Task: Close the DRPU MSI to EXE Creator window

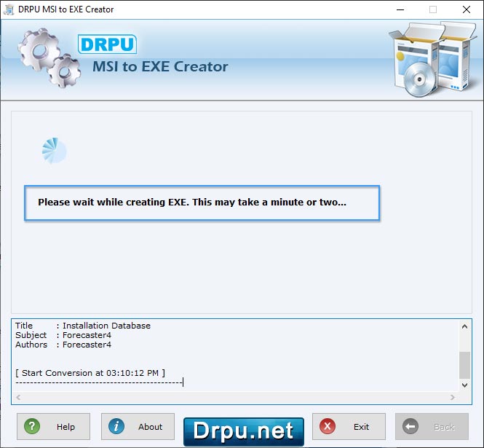Action: click(467, 9)
